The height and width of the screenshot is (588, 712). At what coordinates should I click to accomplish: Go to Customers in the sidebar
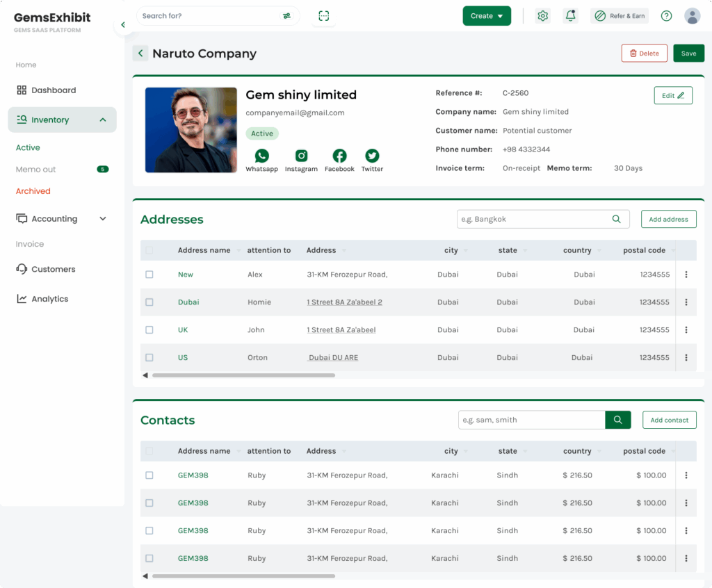click(53, 270)
